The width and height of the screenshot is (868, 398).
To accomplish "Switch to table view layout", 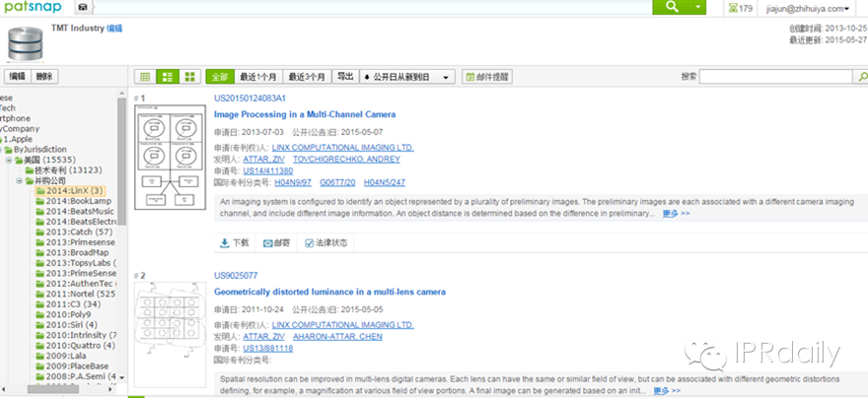I will [145, 77].
